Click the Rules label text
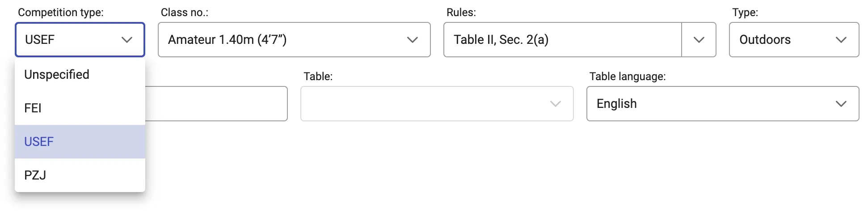Viewport: 868px width, 214px height. pos(461,13)
